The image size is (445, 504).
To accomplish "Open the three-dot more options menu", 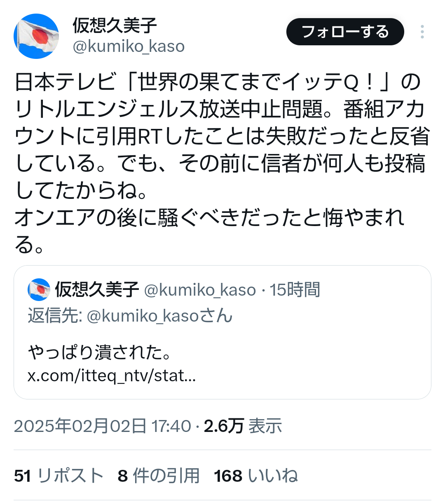I will pos(422,32).
